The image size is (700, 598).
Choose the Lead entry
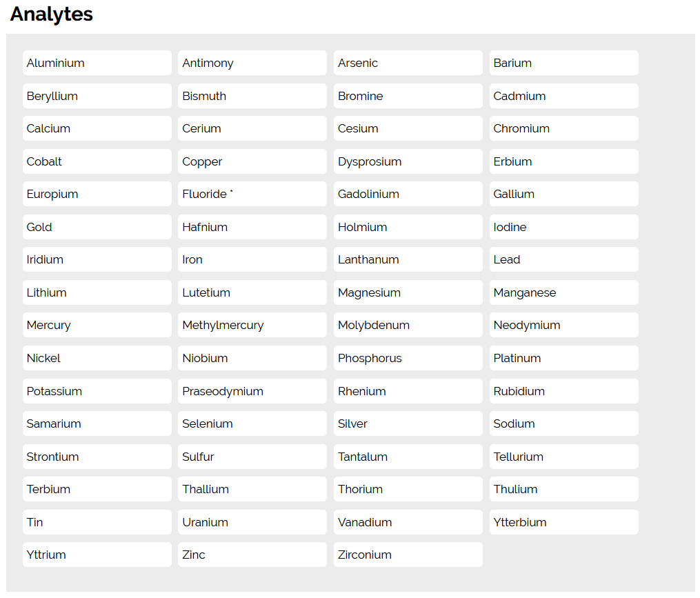pos(564,260)
